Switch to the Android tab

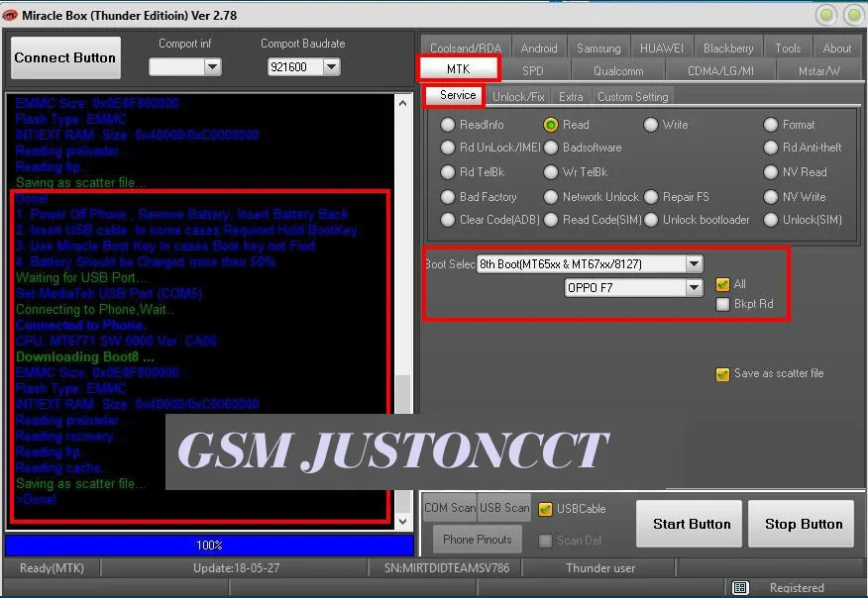coord(539,49)
